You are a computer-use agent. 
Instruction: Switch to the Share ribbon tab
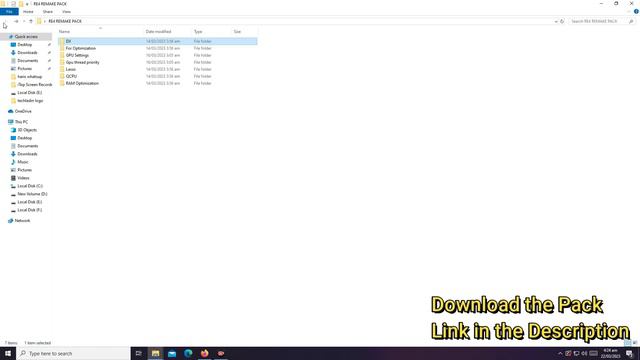click(x=48, y=12)
